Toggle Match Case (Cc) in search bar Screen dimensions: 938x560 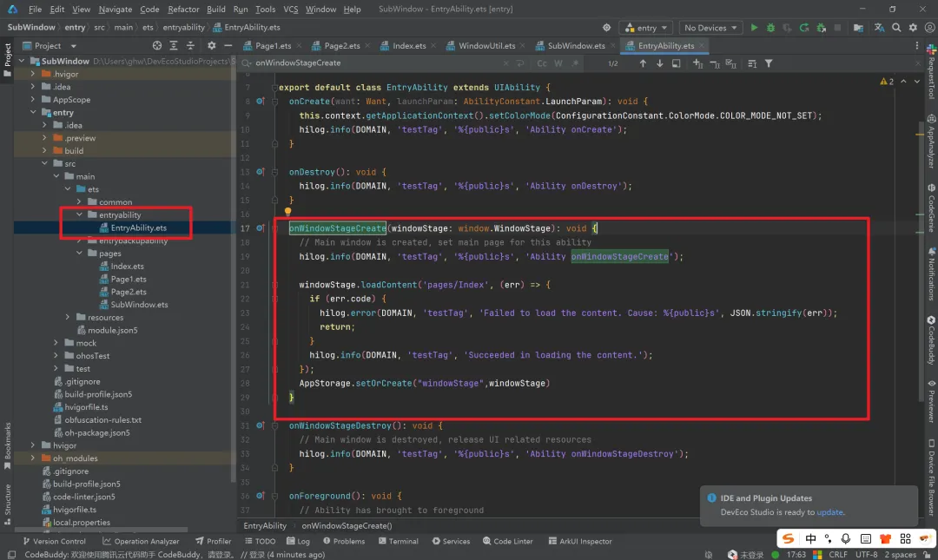click(x=542, y=63)
